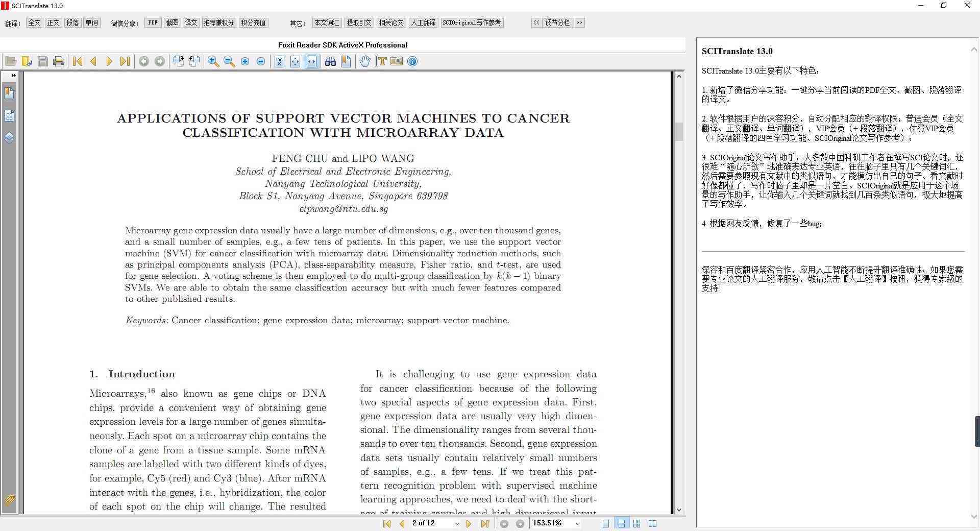Share the PDF via WeChat using the PDF button
Viewport: 980px width, 531px height.
point(153,22)
